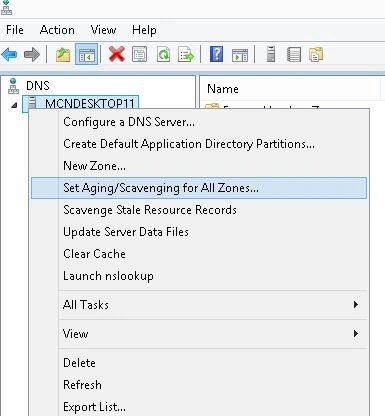Expand the All Tasks submenu arrow
This screenshot has height=416, width=385.
(356, 304)
